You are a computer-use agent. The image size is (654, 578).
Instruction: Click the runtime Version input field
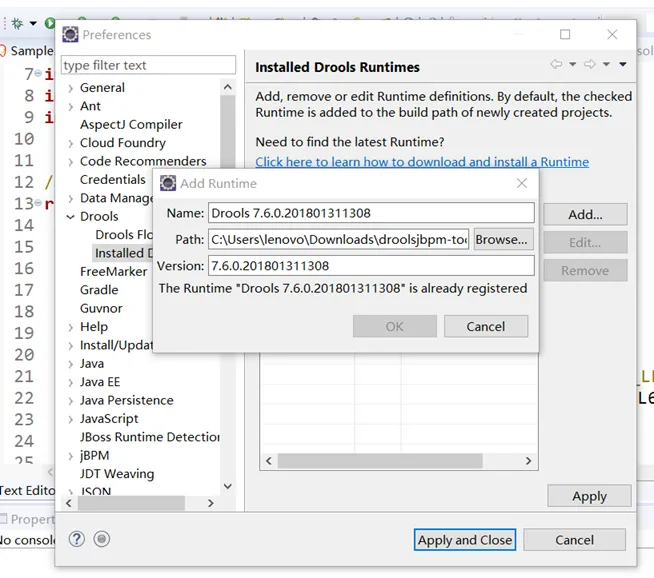pyautogui.click(x=371, y=266)
